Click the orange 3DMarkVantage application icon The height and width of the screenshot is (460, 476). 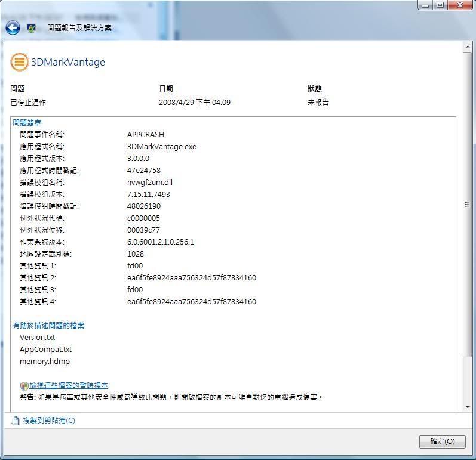[x=19, y=62]
